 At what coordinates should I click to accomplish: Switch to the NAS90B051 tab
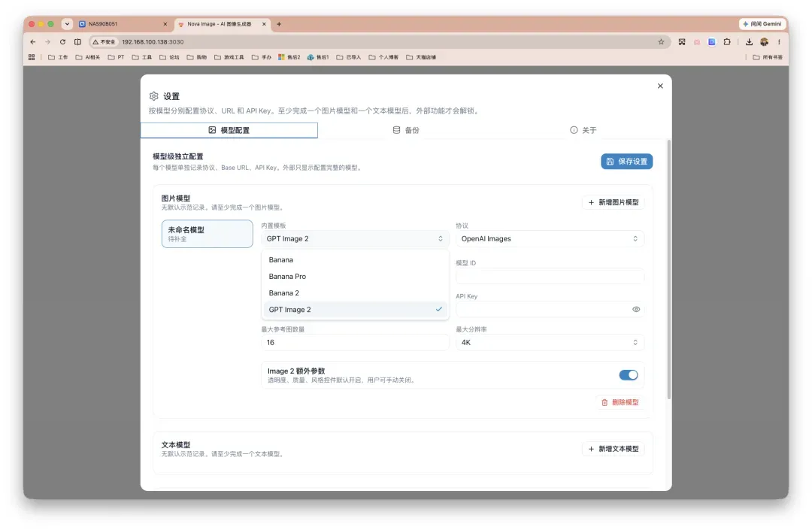[123, 24]
